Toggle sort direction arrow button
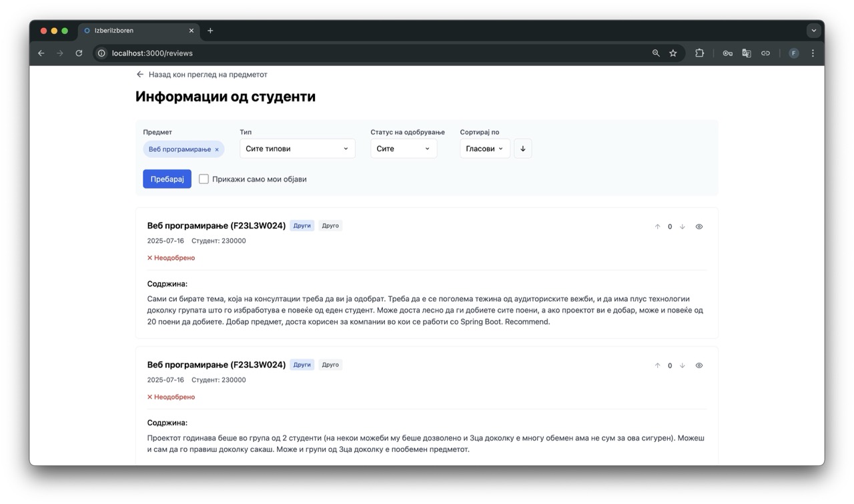Image resolution: width=854 pixels, height=504 pixels. 522,149
